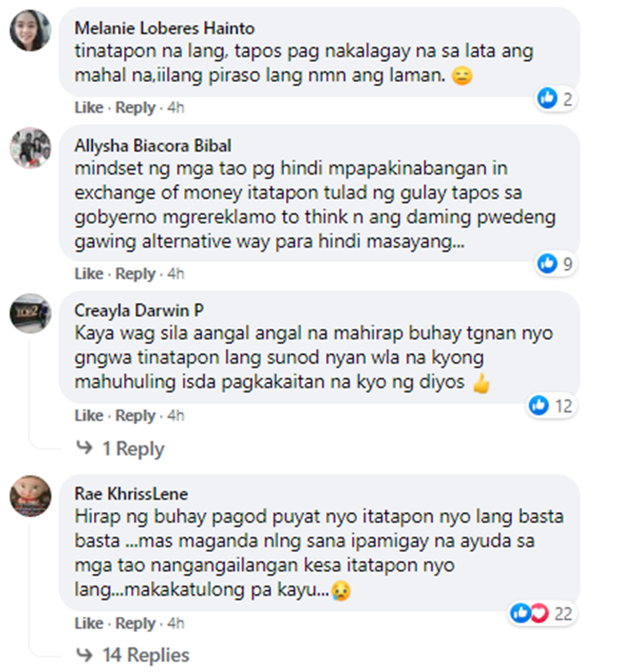Like Allysha Biacora Bibal's comment
Viewport: 628px width, 672px height.
tap(89, 274)
